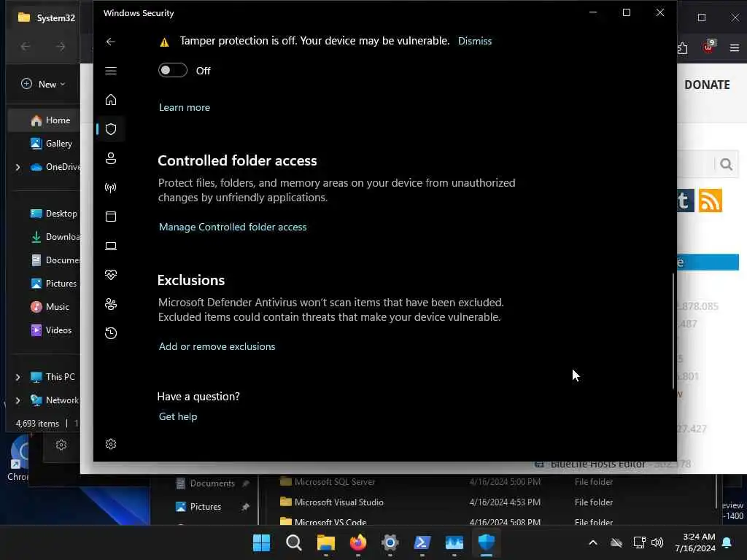Click the Windows Security vertical scrollbar
The image size is (747, 560).
click(x=673, y=331)
